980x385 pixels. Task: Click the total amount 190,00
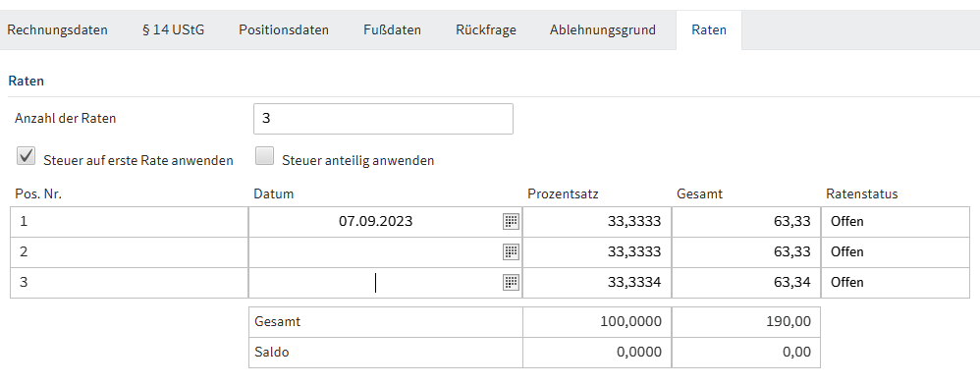coord(746,322)
